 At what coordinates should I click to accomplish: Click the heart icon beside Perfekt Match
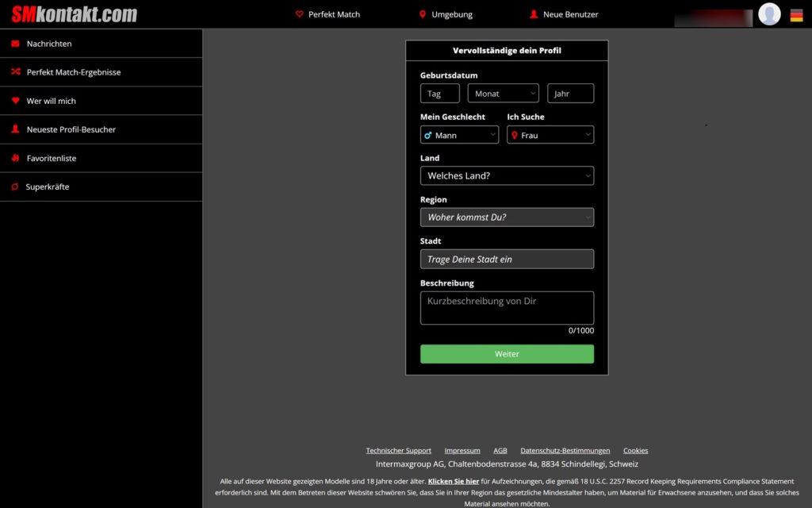(299, 14)
